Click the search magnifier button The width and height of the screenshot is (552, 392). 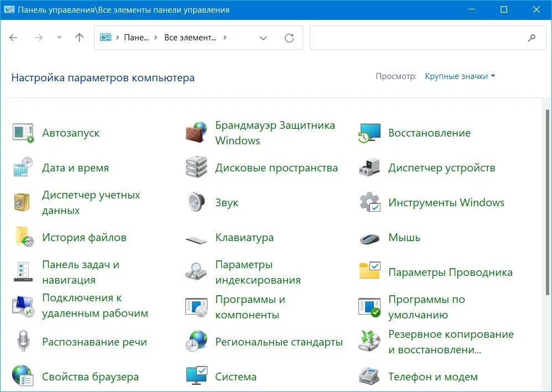pyautogui.click(x=532, y=38)
